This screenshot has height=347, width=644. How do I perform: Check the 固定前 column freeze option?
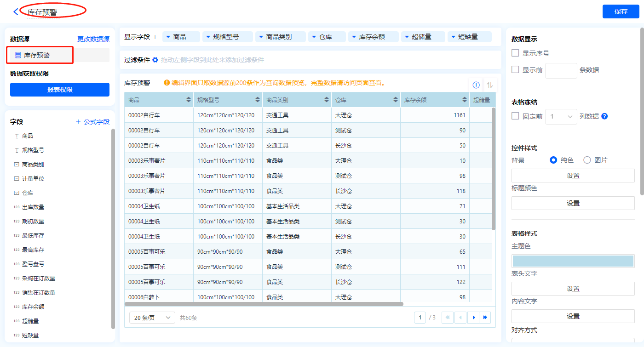516,116
